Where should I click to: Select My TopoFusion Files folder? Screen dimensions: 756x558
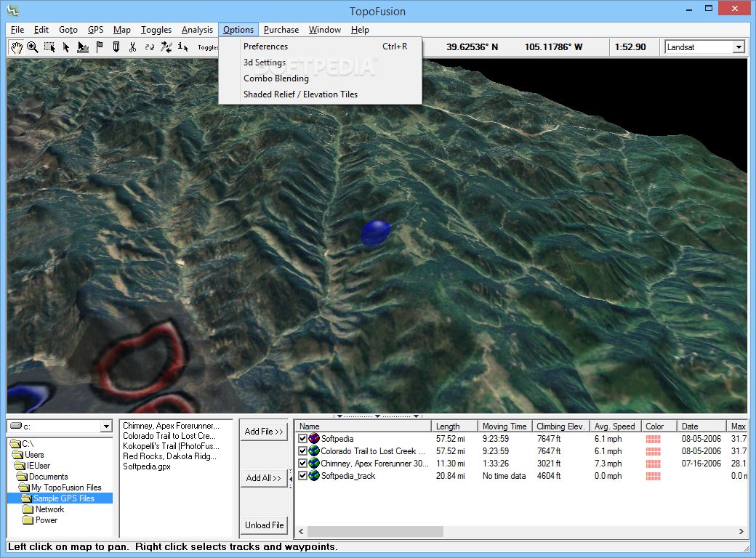coord(60,488)
